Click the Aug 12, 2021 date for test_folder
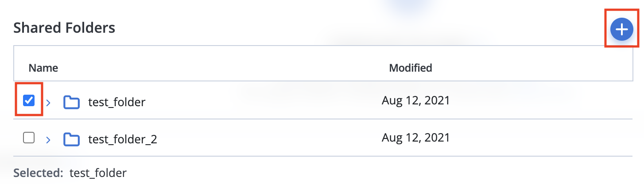Screen dimensions: 644x192 (x=416, y=101)
